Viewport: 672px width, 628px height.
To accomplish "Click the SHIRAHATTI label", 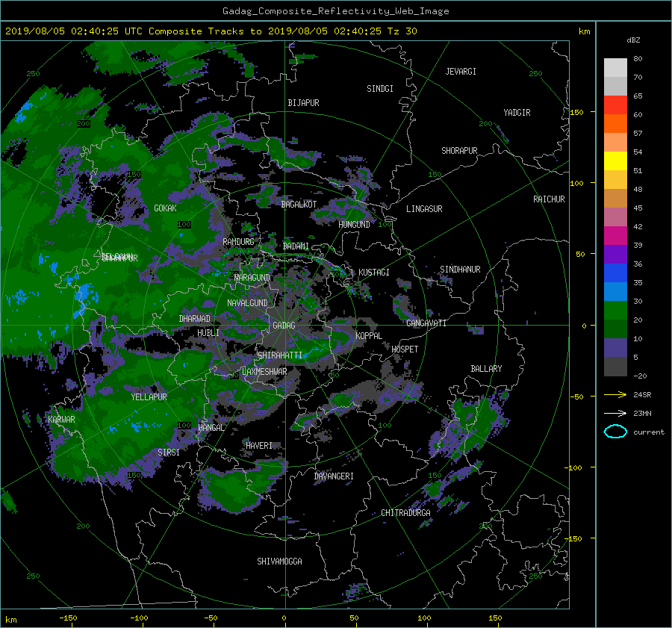I will 280,355.
